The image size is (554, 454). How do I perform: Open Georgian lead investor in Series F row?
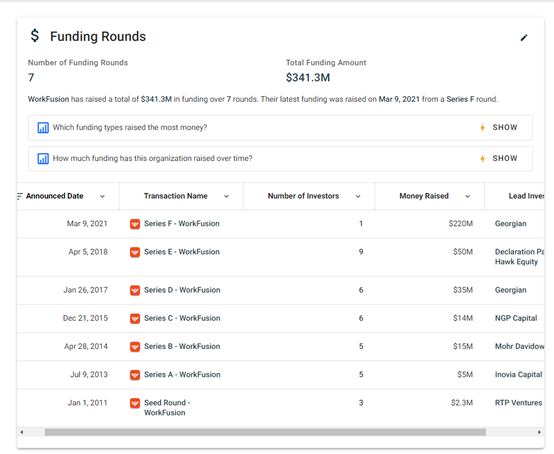511,224
